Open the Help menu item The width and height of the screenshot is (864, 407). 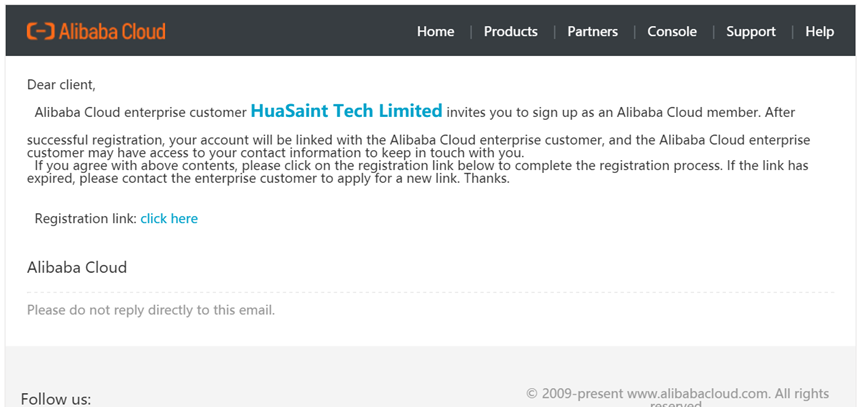coord(819,31)
